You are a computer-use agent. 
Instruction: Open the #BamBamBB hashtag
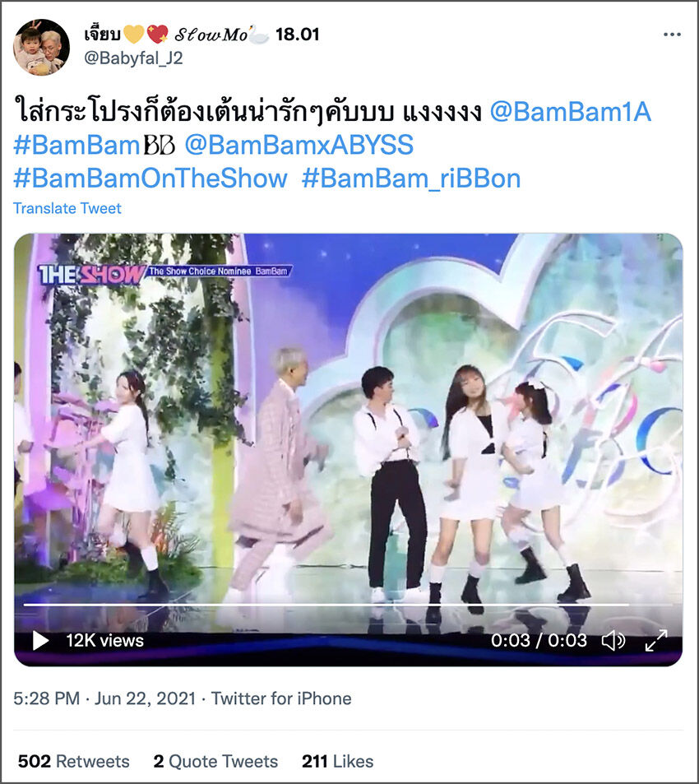pos(95,145)
